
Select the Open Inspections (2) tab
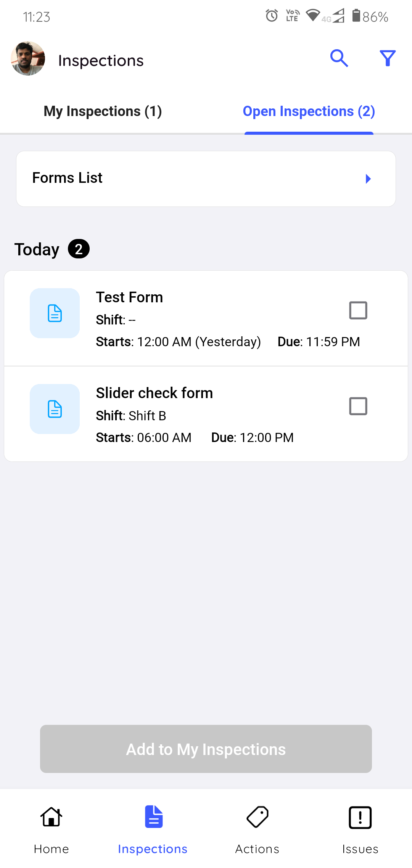[x=309, y=111]
